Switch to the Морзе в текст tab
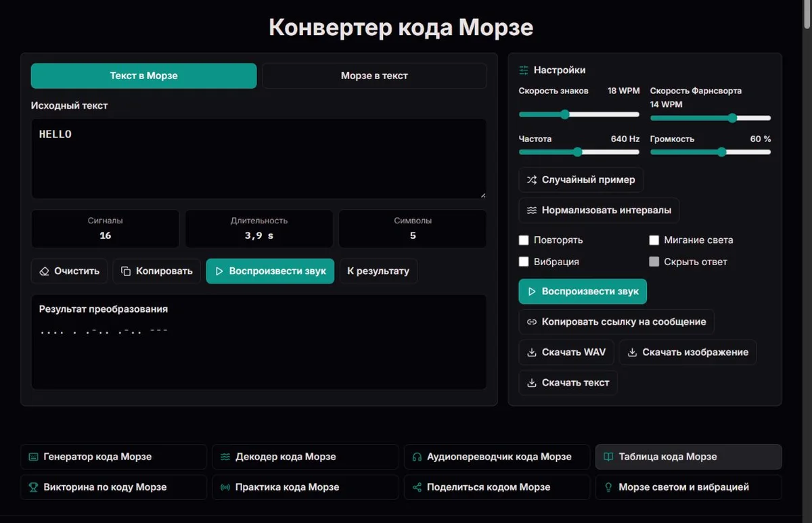This screenshot has height=523, width=812. pyautogui.click(x=374, y=76)
